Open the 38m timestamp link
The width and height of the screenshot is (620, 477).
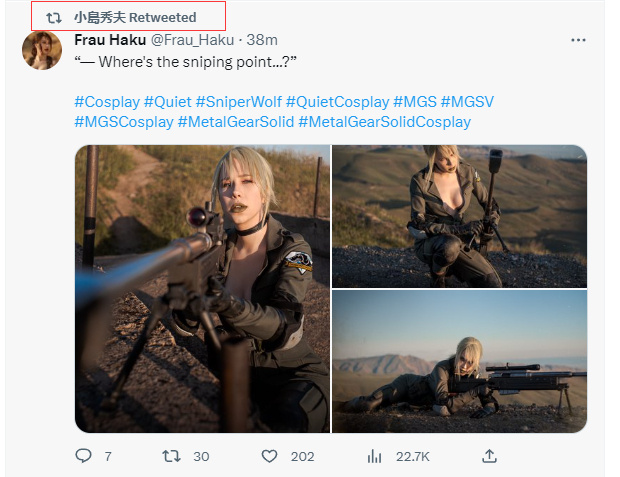262,40
